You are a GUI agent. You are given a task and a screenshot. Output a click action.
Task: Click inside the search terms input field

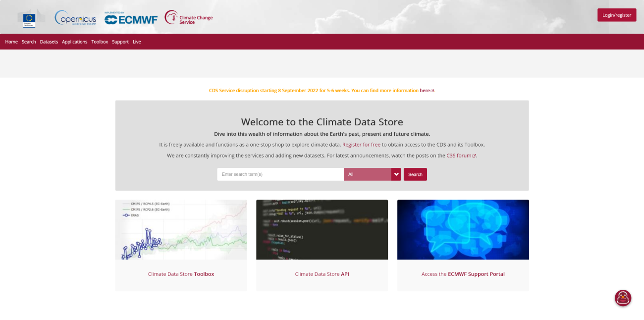tap(280, 174)
